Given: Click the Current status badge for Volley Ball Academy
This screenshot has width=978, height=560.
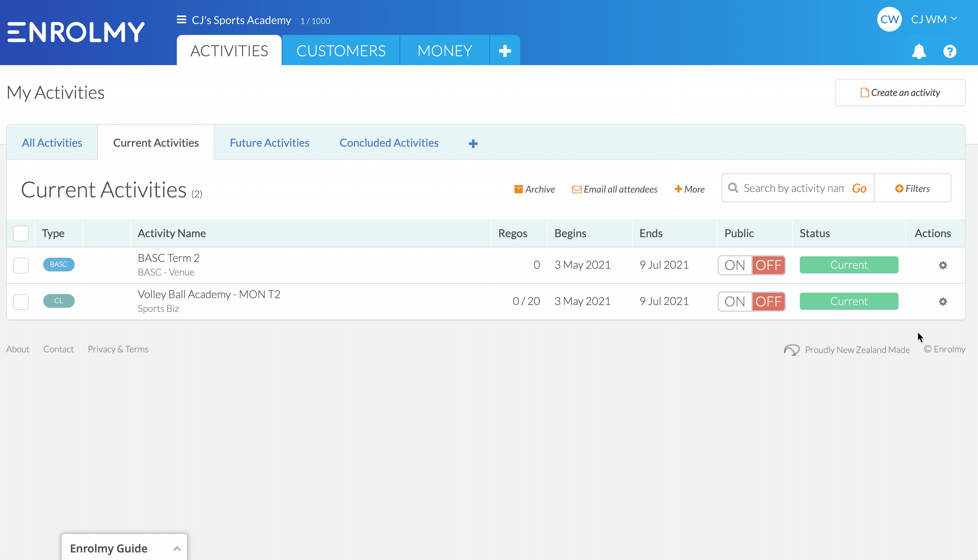Looking at the screenshot, I should point(849,301).
